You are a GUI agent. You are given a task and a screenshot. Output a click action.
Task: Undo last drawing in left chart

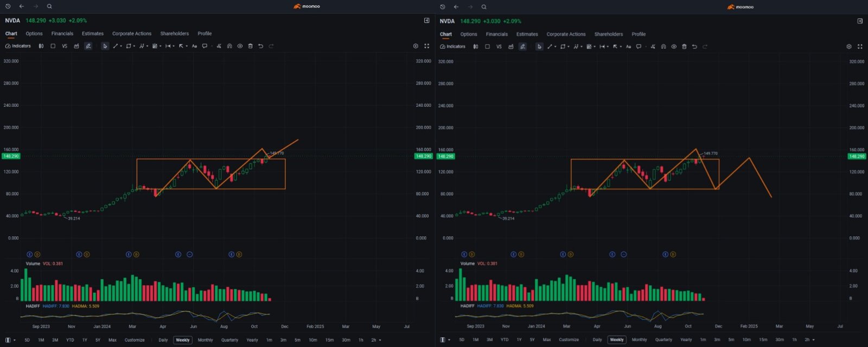[260, 46]
